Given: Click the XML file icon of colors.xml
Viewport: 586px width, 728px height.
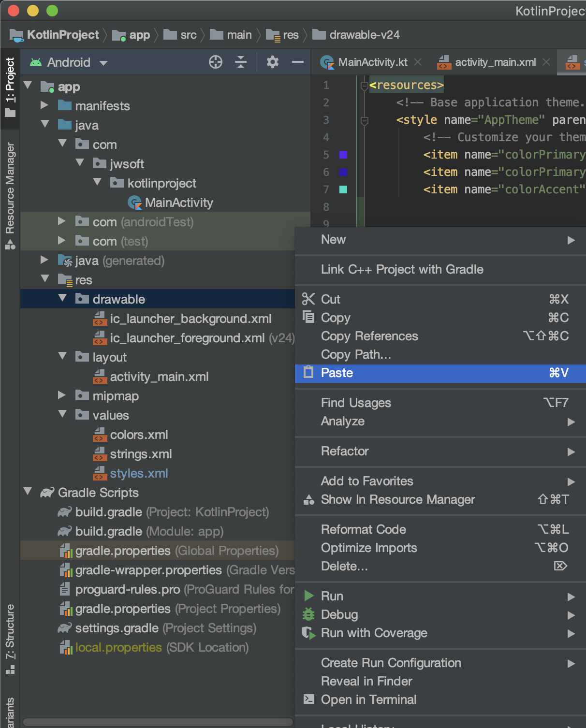Looking at the screenshot, I should [x=100, y=435].
